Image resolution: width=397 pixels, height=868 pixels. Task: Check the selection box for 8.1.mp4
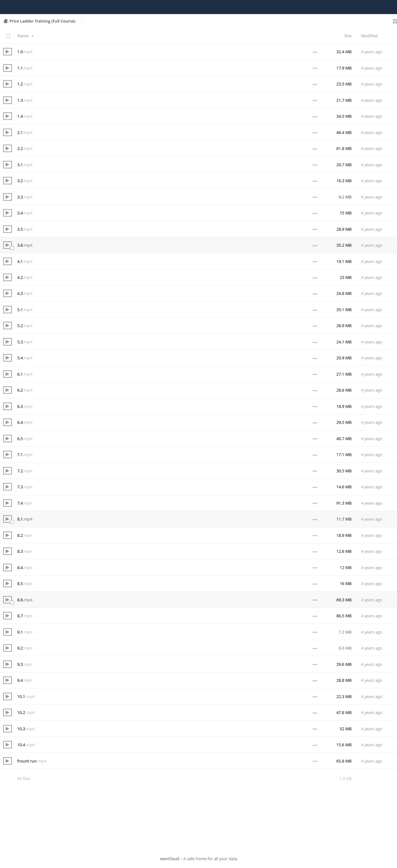tap(12, 522)
